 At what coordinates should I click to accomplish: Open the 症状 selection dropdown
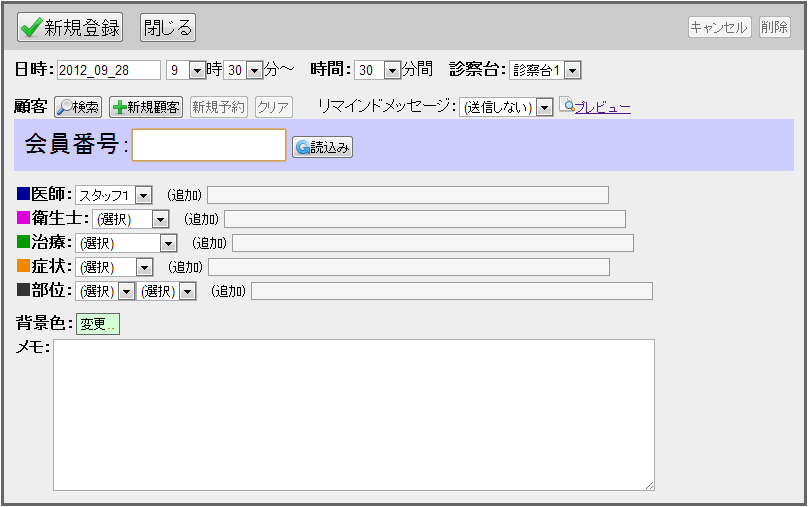114,267
